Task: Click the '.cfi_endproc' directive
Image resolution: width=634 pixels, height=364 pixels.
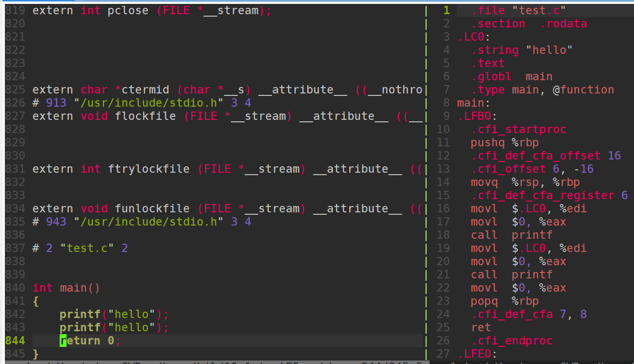Action: click(x=512, y=341)
